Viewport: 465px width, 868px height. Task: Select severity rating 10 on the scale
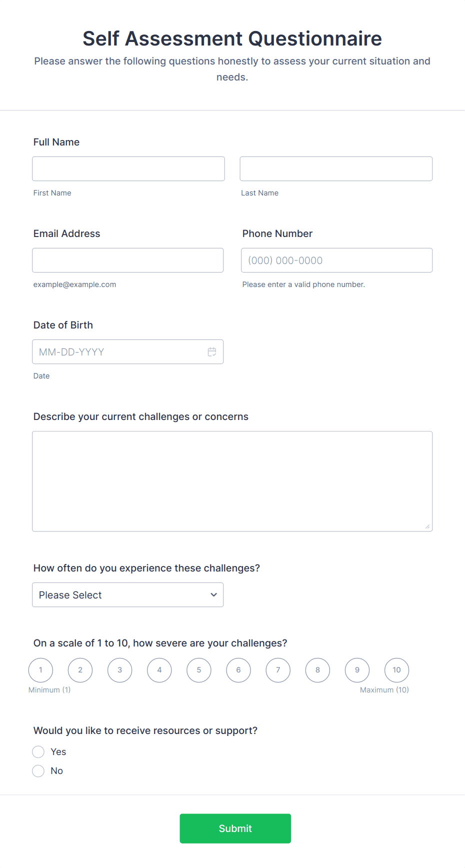pos(396,670)
